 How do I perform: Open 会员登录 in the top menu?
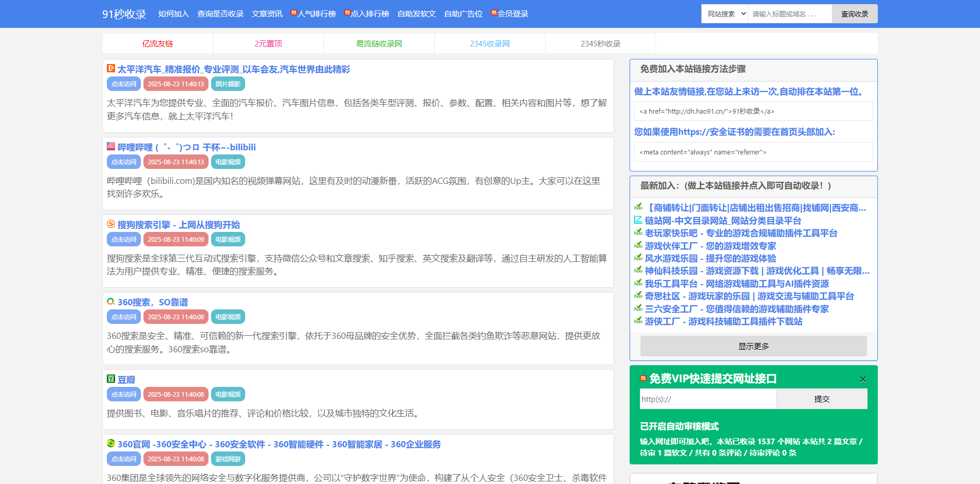click(509, 14)
